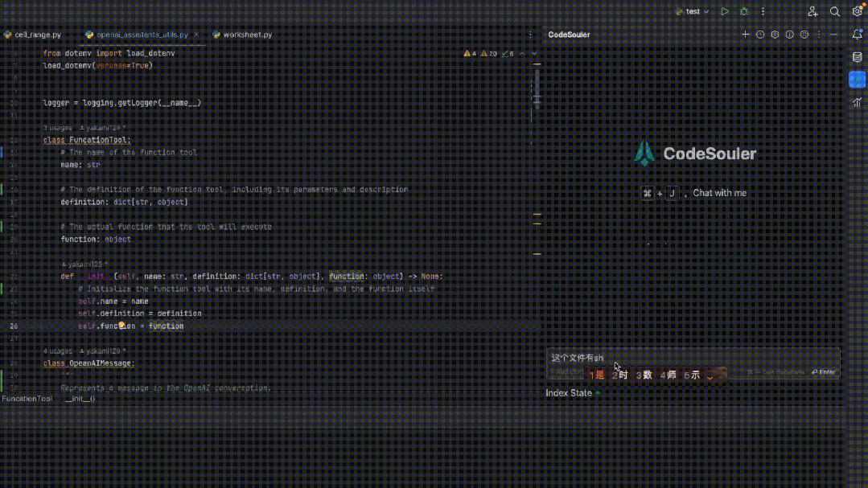Run the test configuration with the play icon
This screenshot has width=868, height=488.
[723, 11]
